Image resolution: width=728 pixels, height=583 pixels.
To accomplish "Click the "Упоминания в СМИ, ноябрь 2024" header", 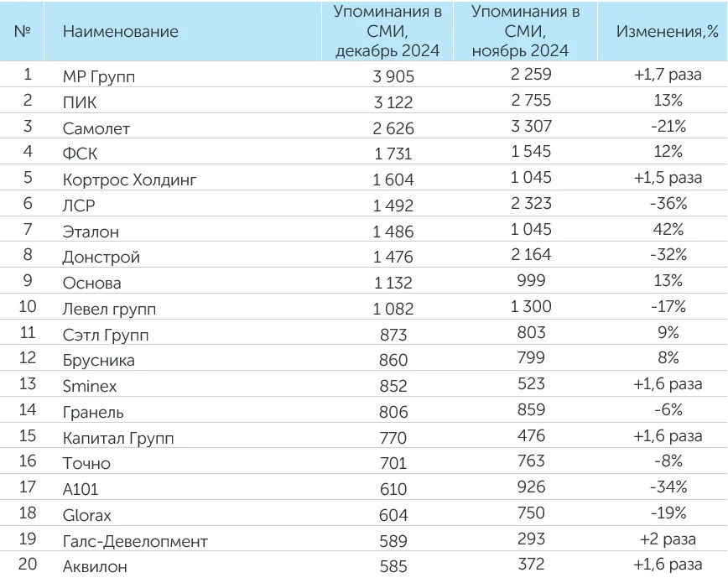I will 526,32.
